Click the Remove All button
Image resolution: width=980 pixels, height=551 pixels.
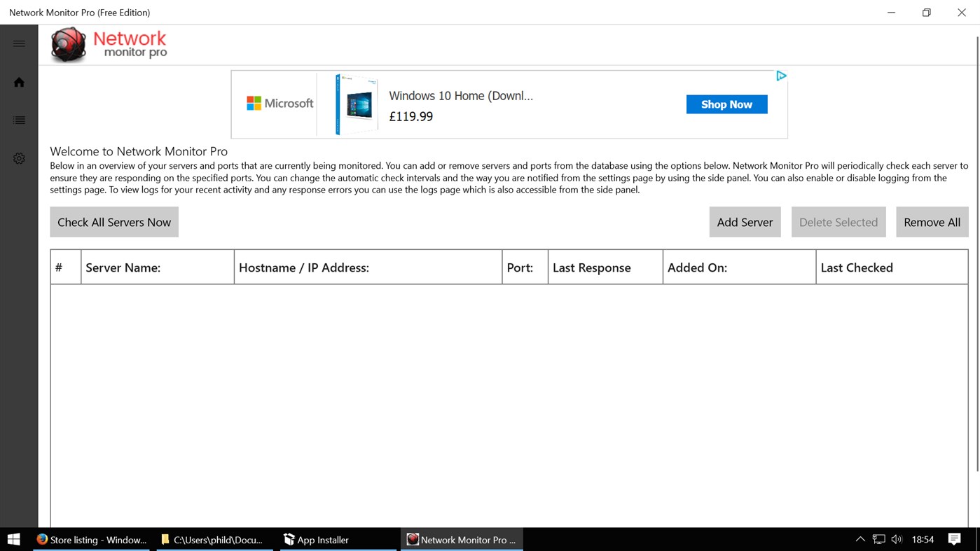(932, 221)
